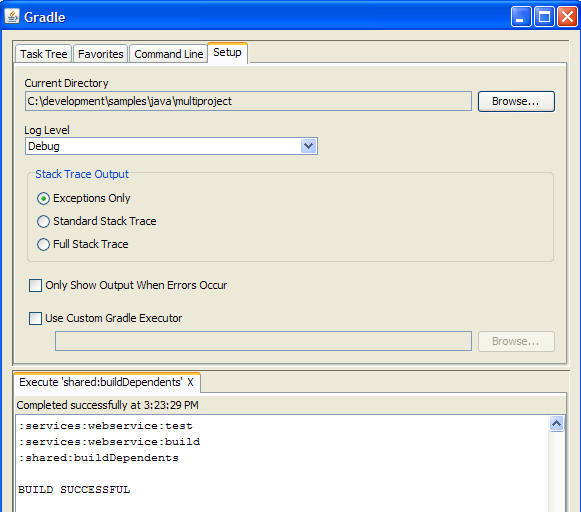Click the Current Directory label
This screenshot has height=512, width=581.
66,83
